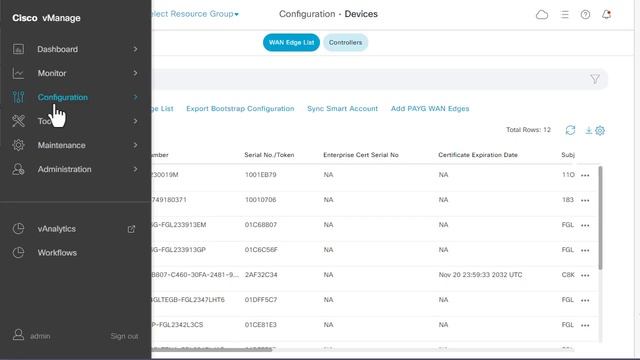Click the search filter funnel icon

click(595, 79)
